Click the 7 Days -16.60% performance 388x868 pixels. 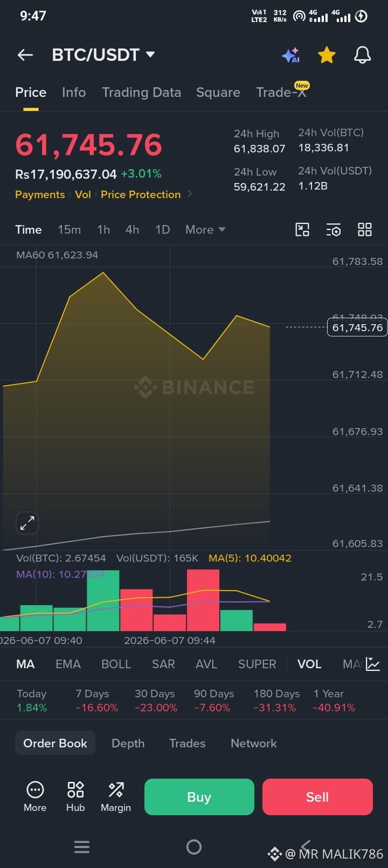tap(96, 701)
